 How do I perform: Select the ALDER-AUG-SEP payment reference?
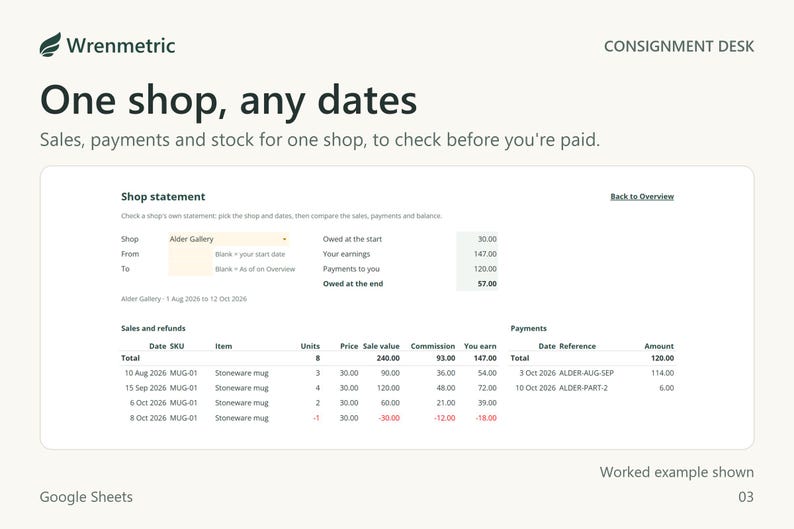point(586,373)
